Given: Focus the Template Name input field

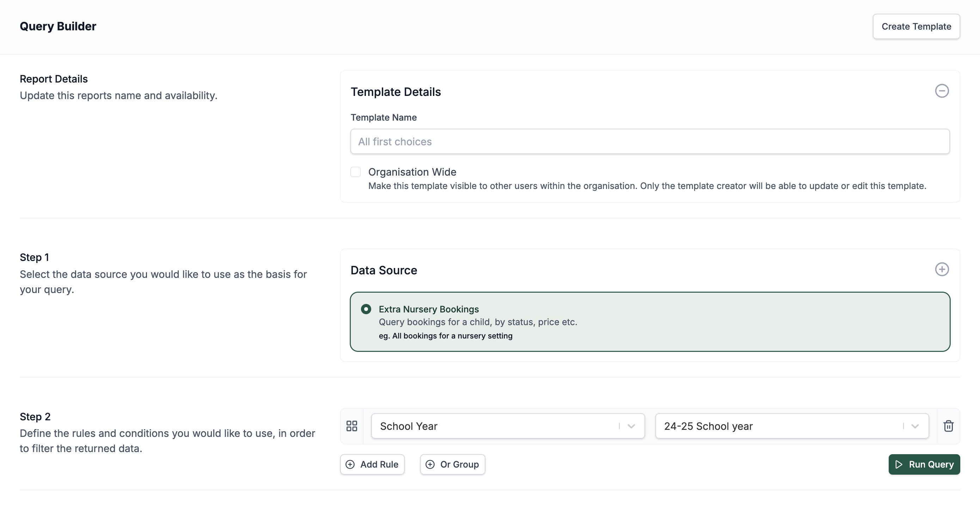Looking at the screenshot, I should [650, 141].
